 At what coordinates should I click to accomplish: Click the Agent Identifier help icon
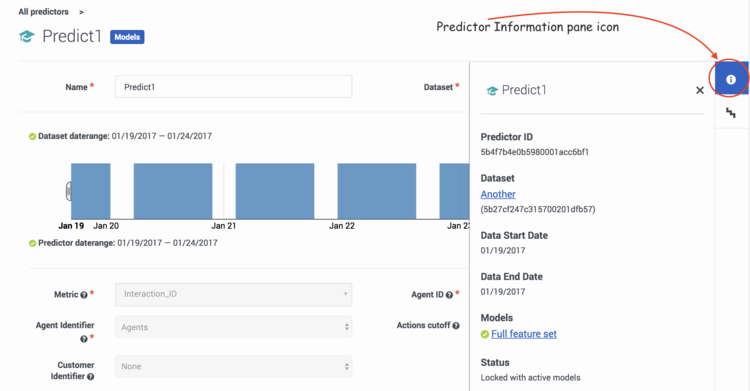84,339
